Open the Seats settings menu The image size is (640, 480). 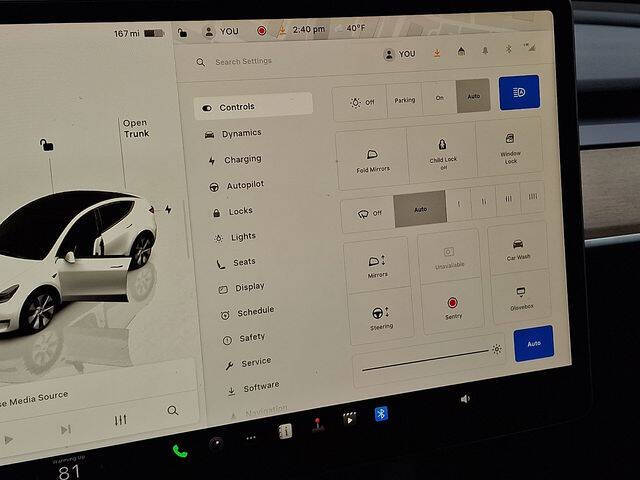(236, 262)
